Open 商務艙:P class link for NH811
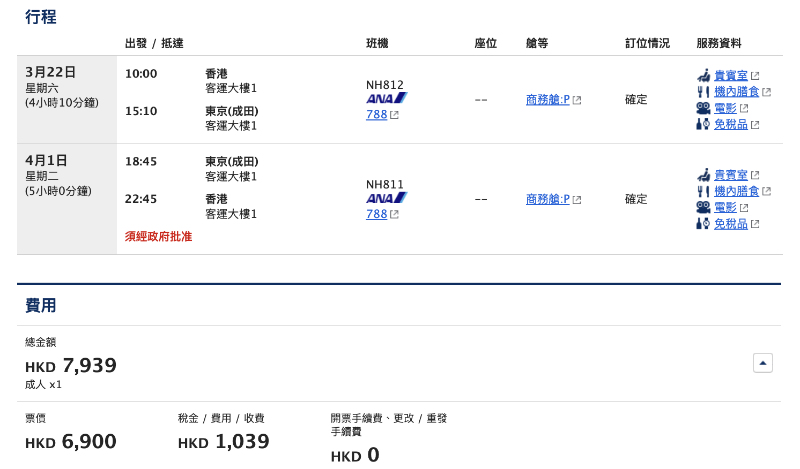Screen dimensions: 800x469 coord(547,199)
